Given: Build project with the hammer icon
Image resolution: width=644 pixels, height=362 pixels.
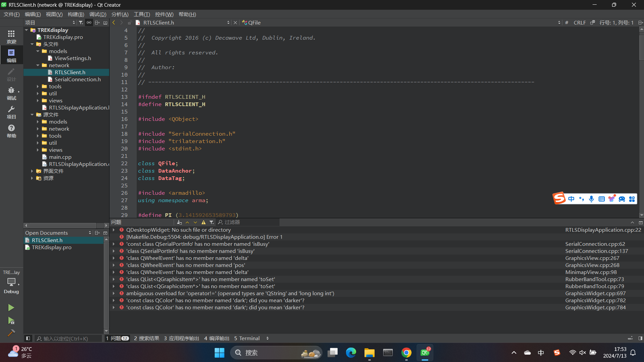Looking at the screenshot, I should click(11, 333).
